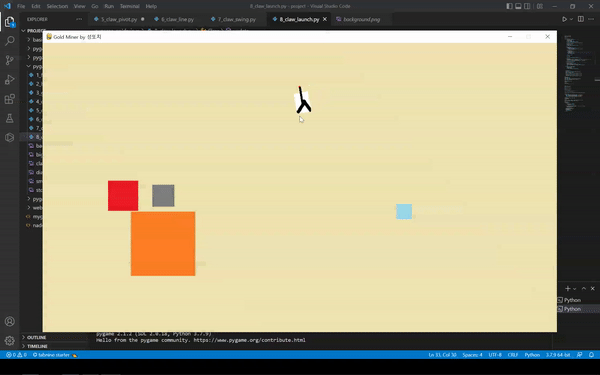Select interpreter 3.7.9 64-bit
Screen dimensions: 600x375
558,355
